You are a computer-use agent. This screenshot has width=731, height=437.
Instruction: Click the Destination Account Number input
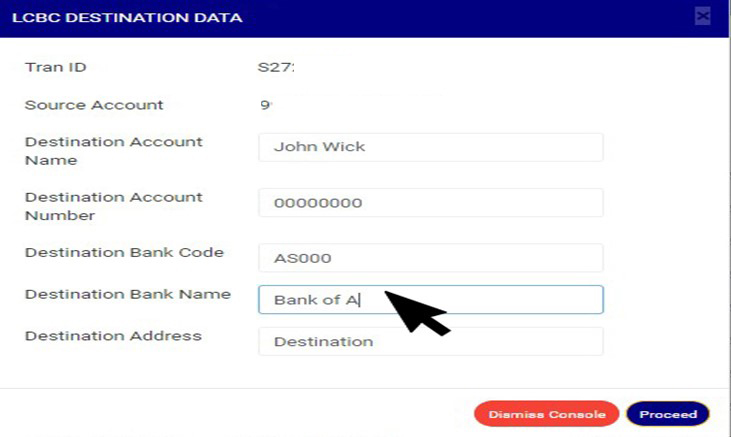[x=430, y=203]
